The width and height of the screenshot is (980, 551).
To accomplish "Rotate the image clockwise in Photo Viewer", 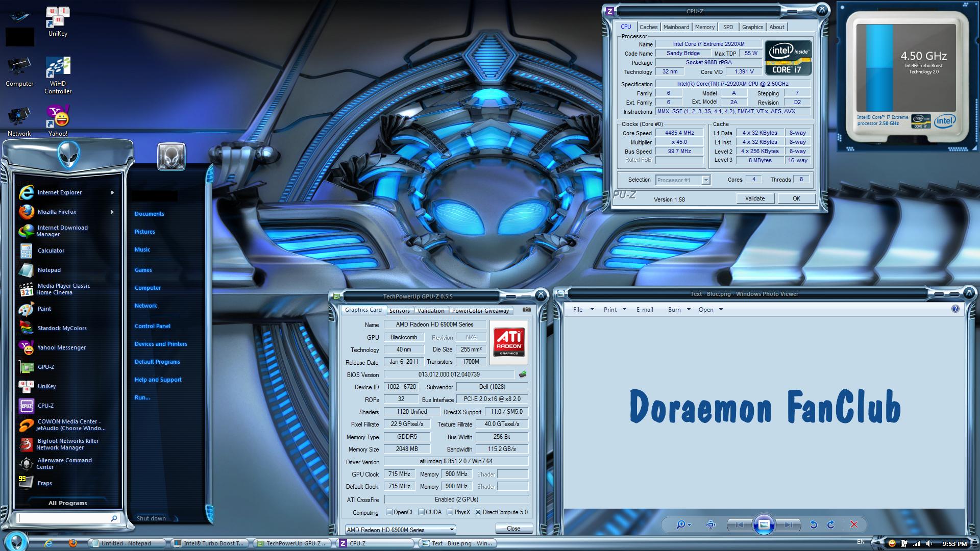I will [831, 524].
